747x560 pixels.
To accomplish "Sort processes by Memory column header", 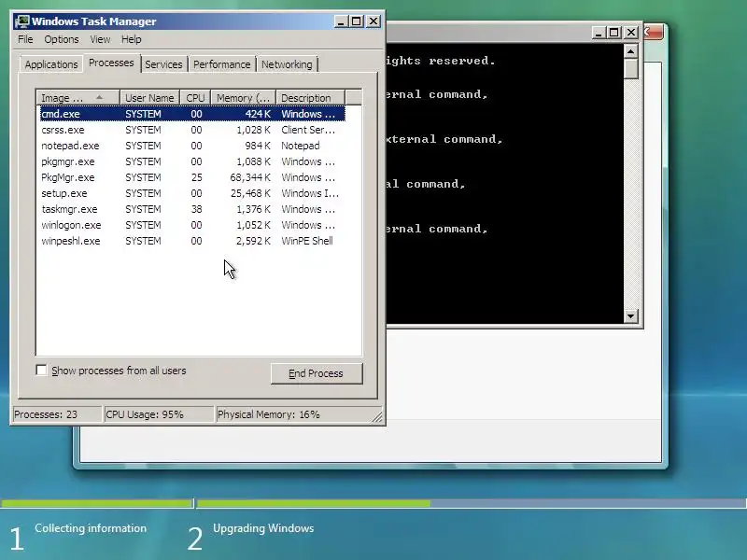I will click(244, 98).
